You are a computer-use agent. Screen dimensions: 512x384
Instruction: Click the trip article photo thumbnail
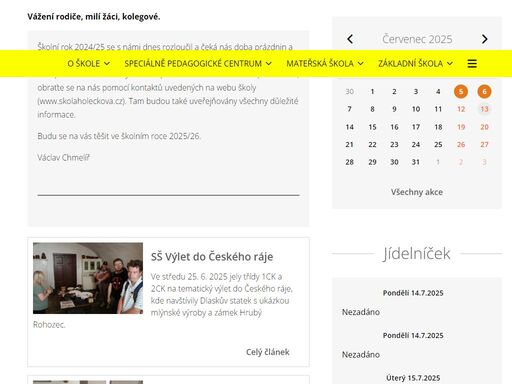pos(88,278)
